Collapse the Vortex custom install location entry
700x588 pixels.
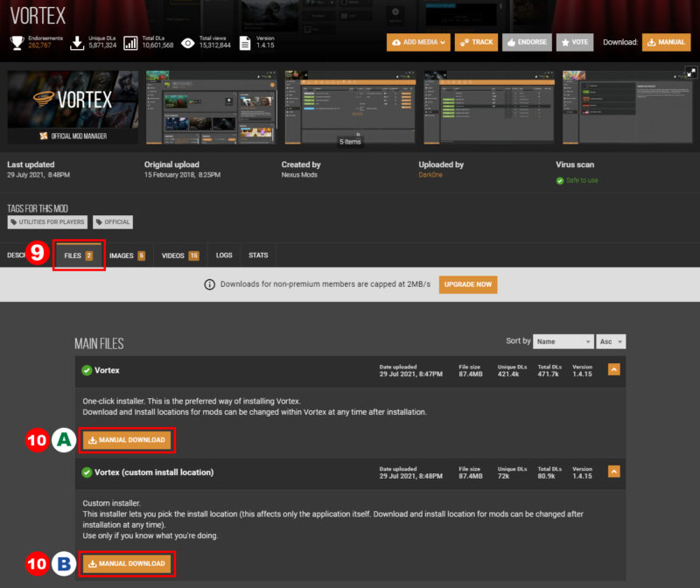pyautogui.click(x=614, y=472)
